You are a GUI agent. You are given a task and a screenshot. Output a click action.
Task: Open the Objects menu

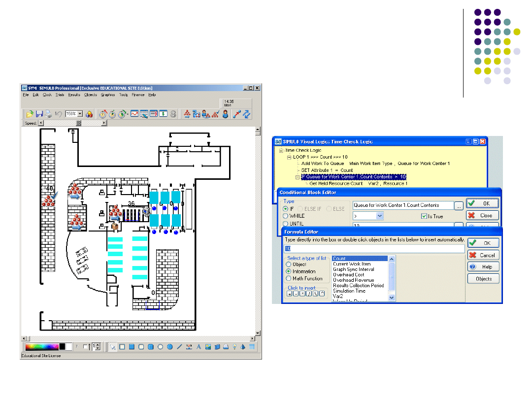pos(91,95)
